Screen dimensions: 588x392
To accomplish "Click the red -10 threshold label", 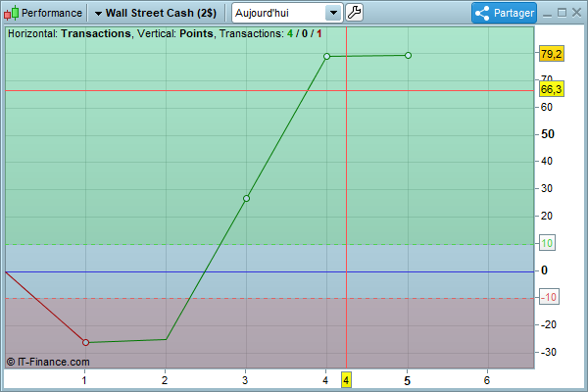I will pyautogui.click(x=549, y=297).
